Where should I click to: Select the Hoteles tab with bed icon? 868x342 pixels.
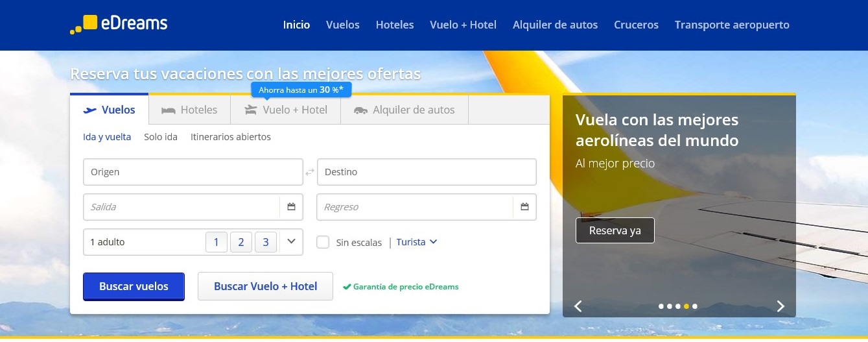click(x=189, y=110)
